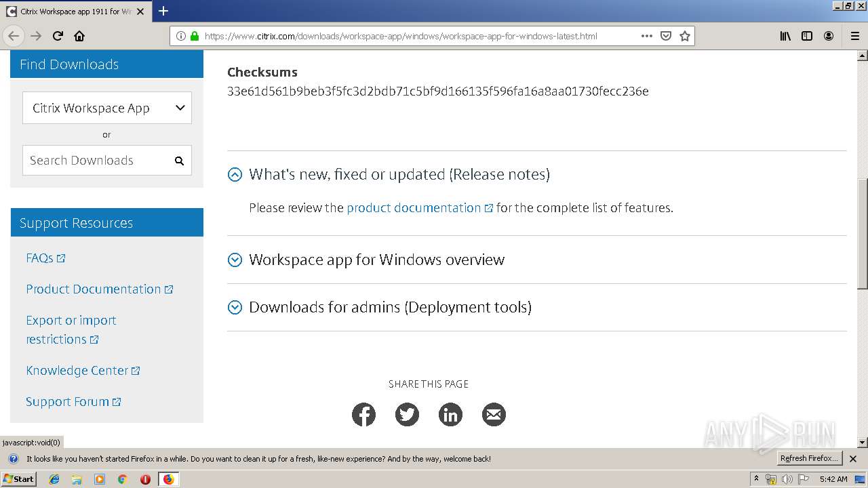Dismiss the Firefox refresh notification
868x488 pixels.
pyautogui.click(x=853, y=459)
